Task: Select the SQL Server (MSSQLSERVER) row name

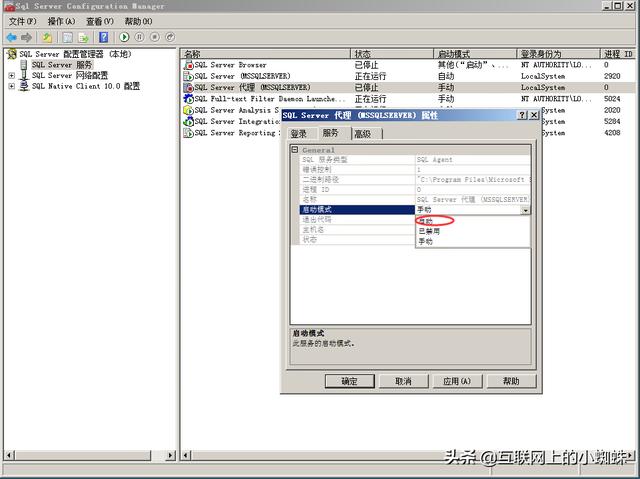Action: click(242, 76)
